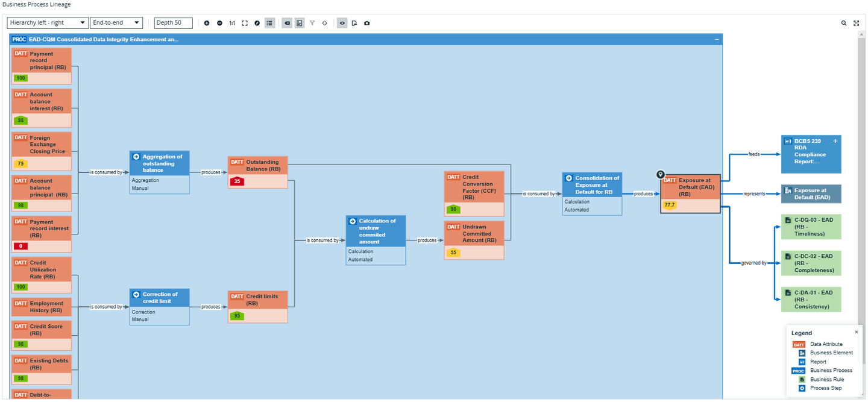Toggle the node details card icon
This screenshot has width=868, height=402.
click(300, 23)
